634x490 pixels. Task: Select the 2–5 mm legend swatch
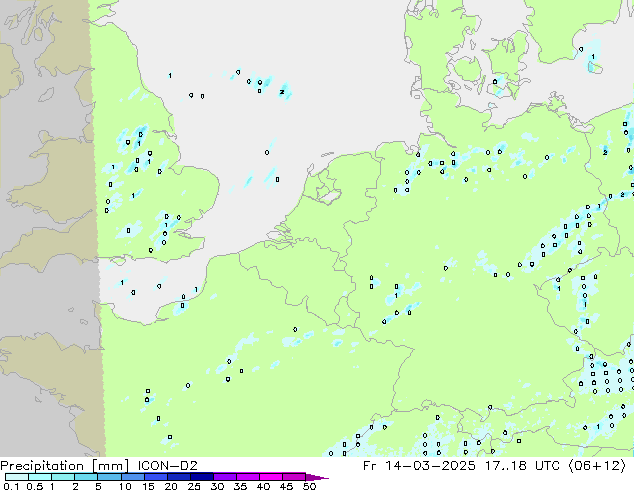[86, 477]
